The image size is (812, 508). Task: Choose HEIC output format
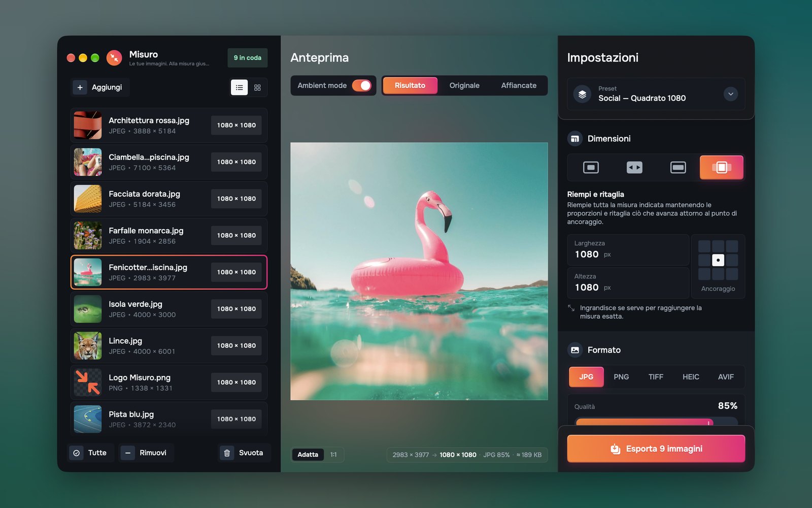(691, 377)
